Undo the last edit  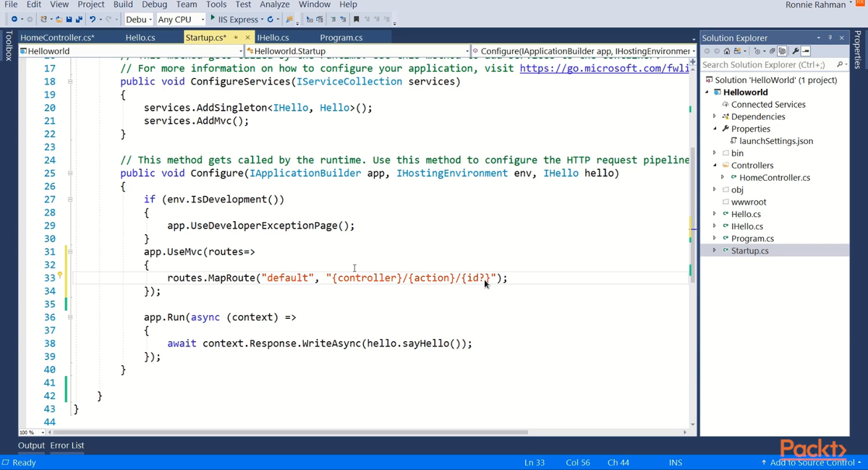[93, 20]
